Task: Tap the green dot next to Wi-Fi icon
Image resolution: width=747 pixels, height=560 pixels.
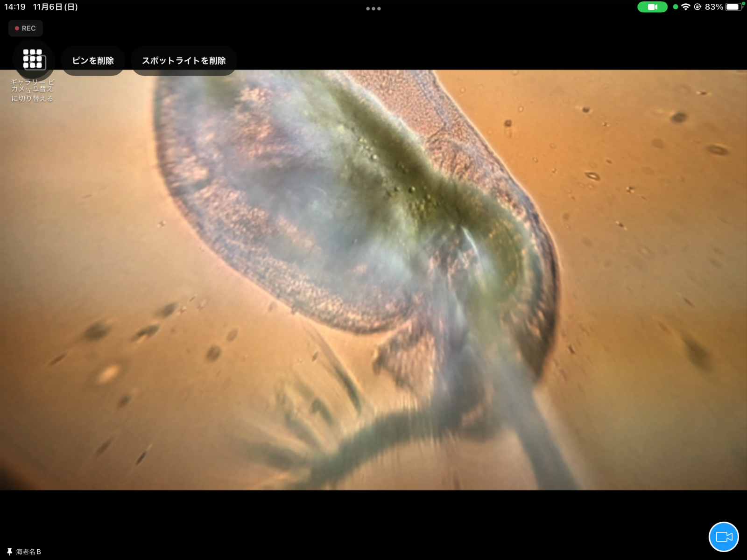Action: pos(675,7)
